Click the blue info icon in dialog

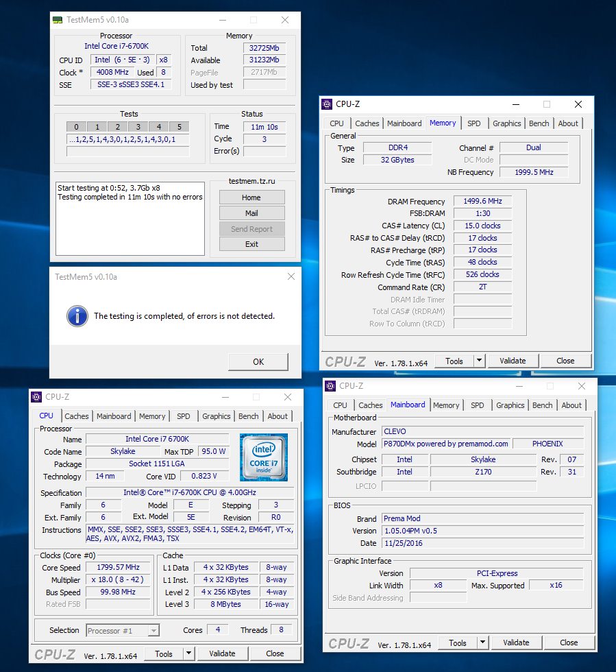click(x=77, y=316)
